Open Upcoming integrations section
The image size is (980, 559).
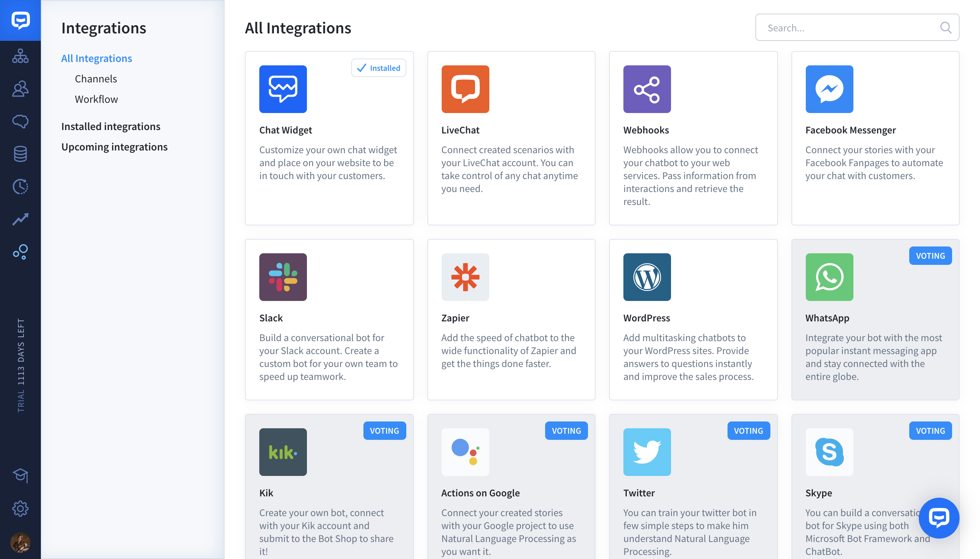click(114, 147)
